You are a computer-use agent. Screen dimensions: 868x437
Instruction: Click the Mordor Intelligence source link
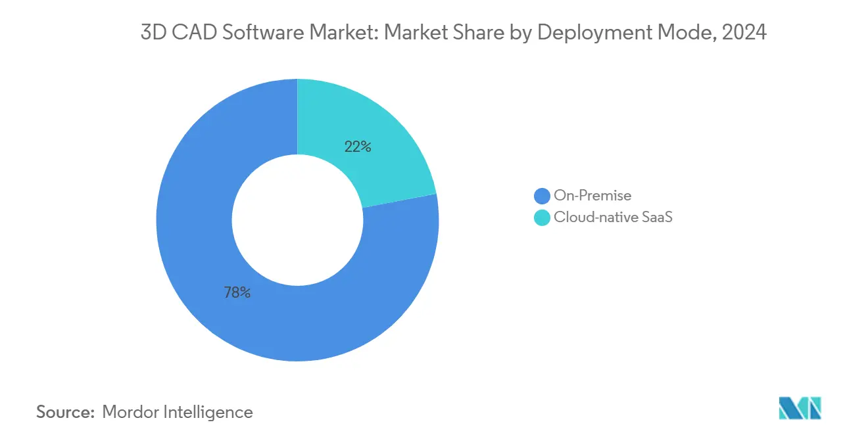pyautogui.click(x=178, y=412)
